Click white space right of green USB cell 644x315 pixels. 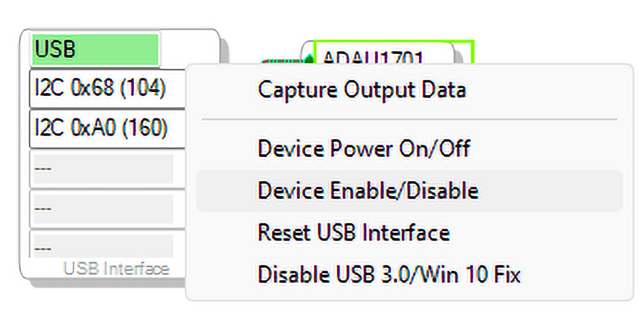click(189, 49)
